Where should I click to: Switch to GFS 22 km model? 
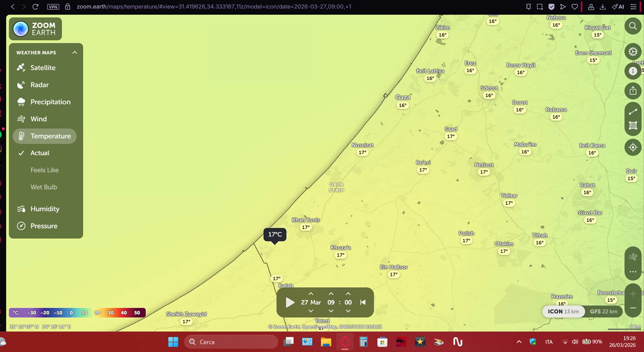click(x=604, y=312)
